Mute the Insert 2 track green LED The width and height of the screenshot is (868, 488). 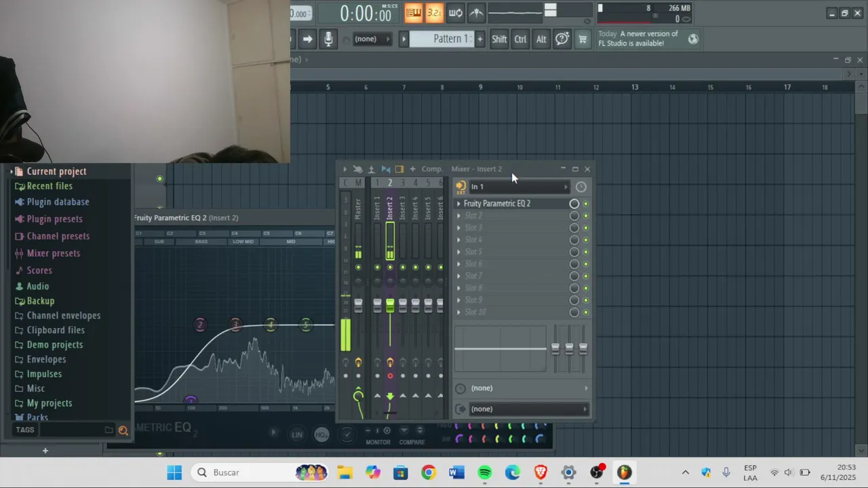click(x=390, y=267)
